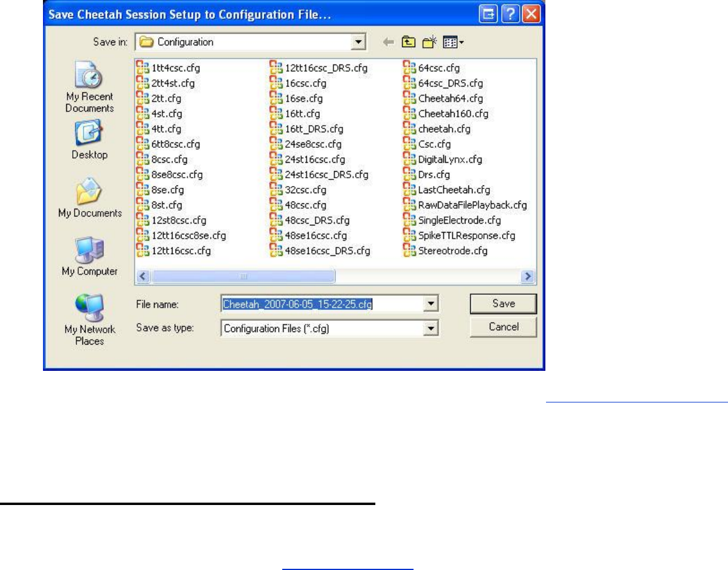Select file 12tt16csc8se.cfg

click(x=182, y=236)
